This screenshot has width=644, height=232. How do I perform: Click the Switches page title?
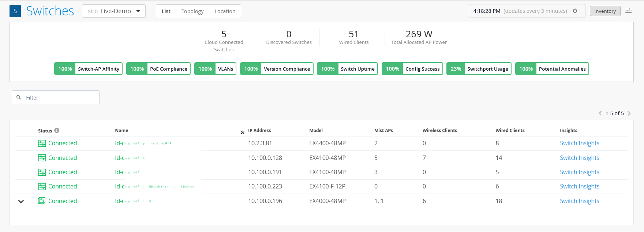[50, 11]
